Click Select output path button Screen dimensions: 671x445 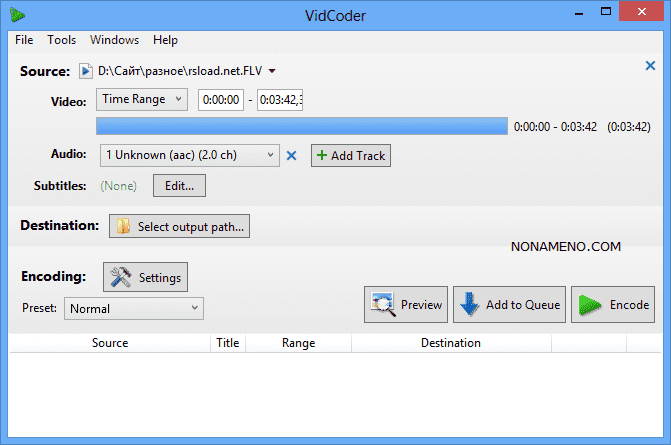179,227
